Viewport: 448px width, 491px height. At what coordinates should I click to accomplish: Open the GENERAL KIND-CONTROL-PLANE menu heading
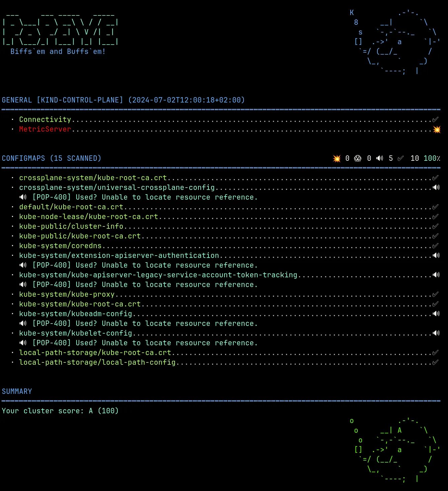(80, 100)
